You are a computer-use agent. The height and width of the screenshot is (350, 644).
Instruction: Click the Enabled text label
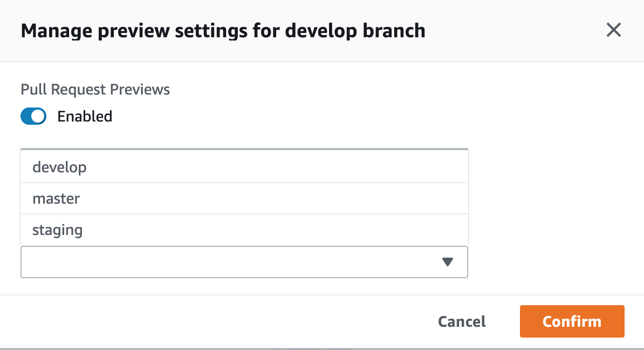(85, 116)
